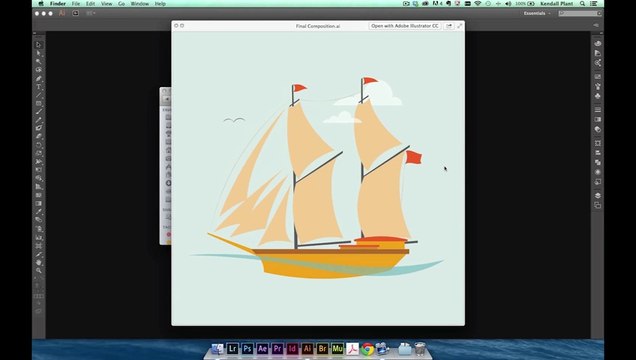Open InDesign from the dock
Image resolution: width=636 pixels, height=360 pixels.
292,349
